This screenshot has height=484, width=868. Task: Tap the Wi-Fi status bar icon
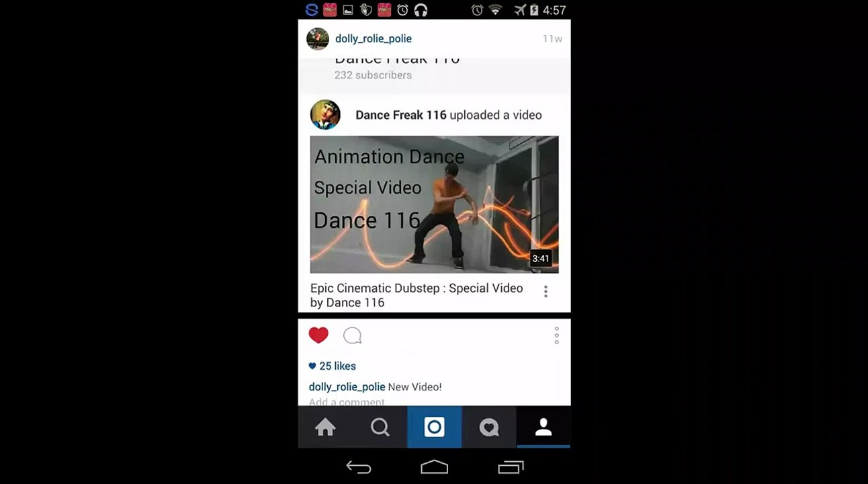coord(496,10)
